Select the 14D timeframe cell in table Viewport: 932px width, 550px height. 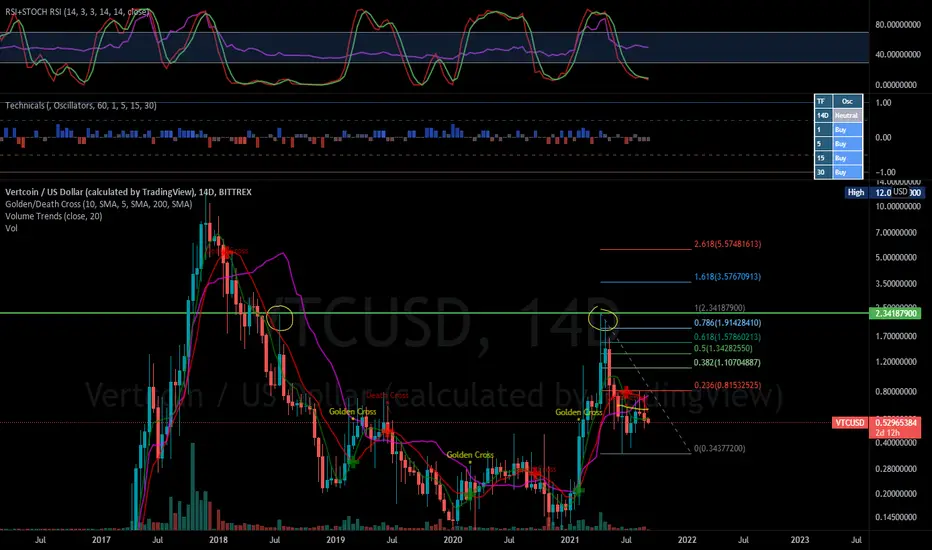[823, 115]
